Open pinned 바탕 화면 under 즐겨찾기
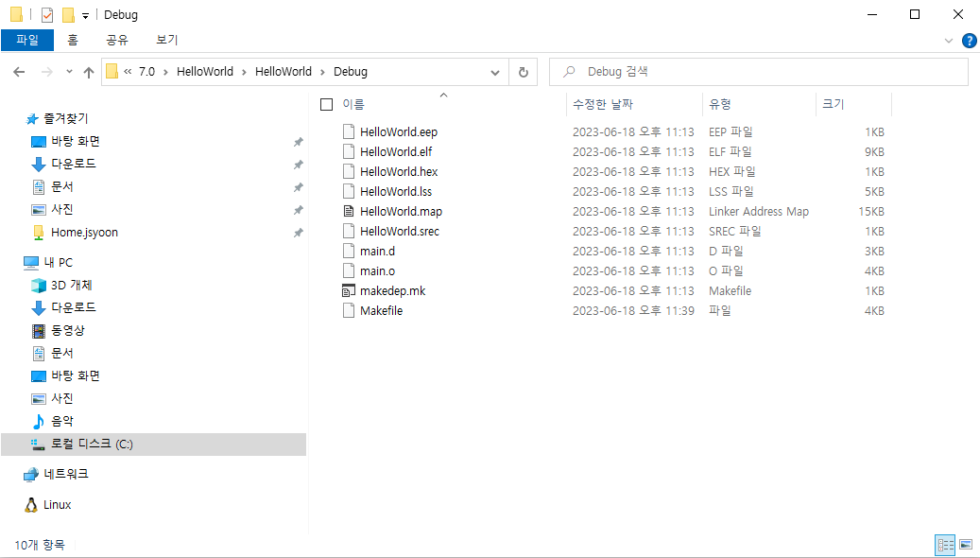This screenshot has width=980, height=558. click(75, 141)
